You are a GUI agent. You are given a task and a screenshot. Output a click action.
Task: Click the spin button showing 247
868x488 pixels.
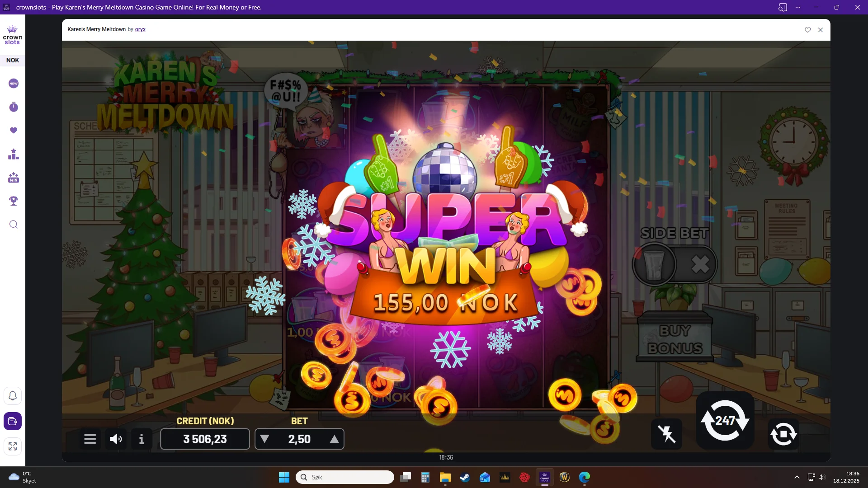point(725,421)
